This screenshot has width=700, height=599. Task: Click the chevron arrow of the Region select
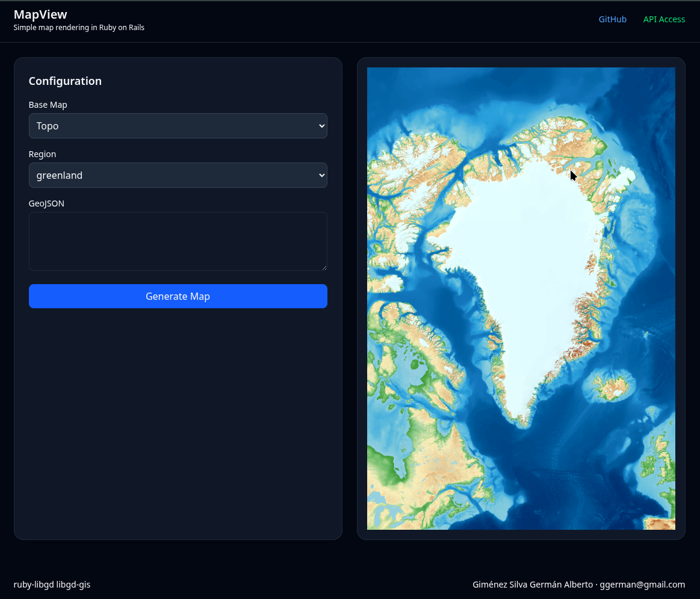[321, 175]
